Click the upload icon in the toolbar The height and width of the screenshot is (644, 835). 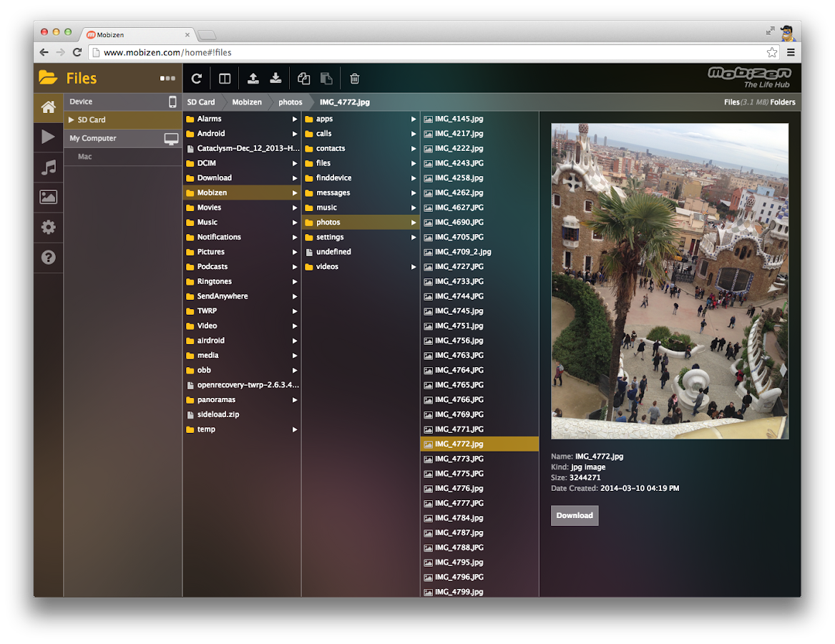pos(253,79)
